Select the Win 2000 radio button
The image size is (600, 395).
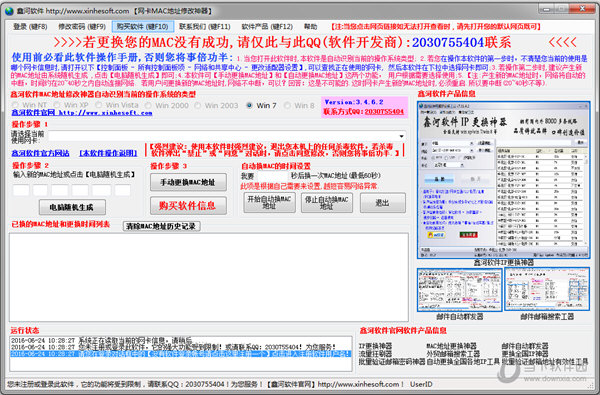(x=167, y=105)
